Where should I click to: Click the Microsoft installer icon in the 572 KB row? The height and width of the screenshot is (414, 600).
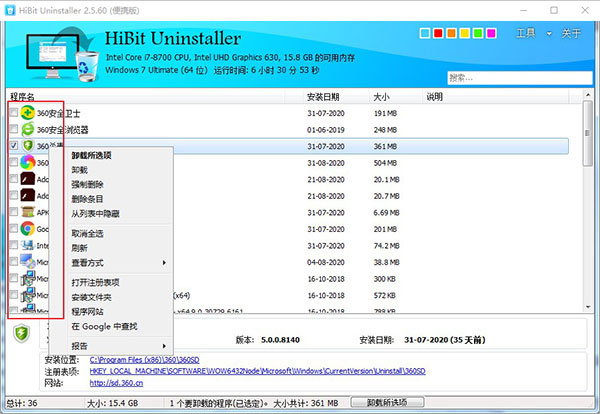[28, 295]
